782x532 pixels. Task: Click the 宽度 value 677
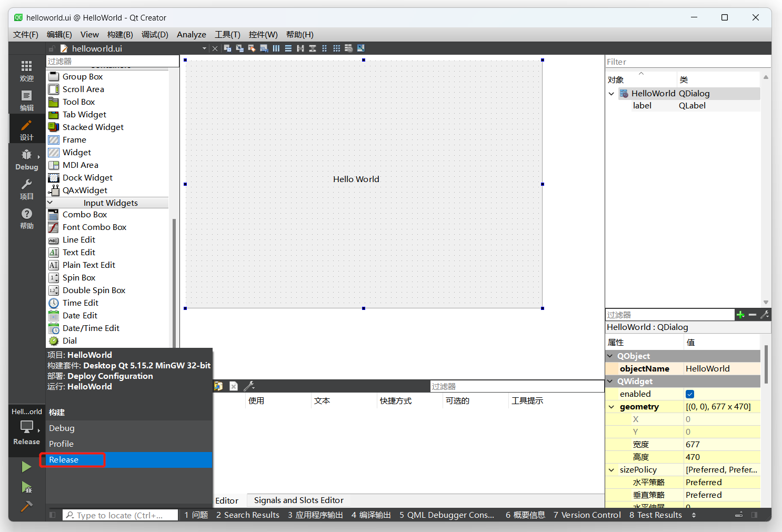pos(722,445)
